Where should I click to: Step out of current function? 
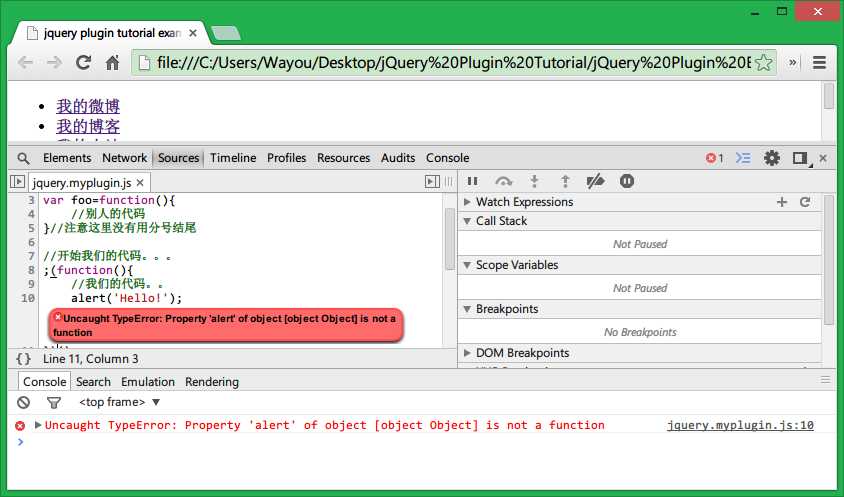[565, 181]
